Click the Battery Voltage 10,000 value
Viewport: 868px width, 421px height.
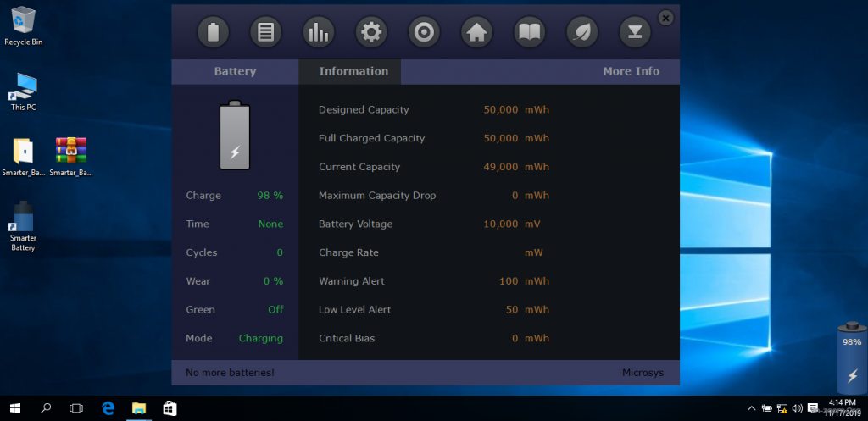(501, 224)
